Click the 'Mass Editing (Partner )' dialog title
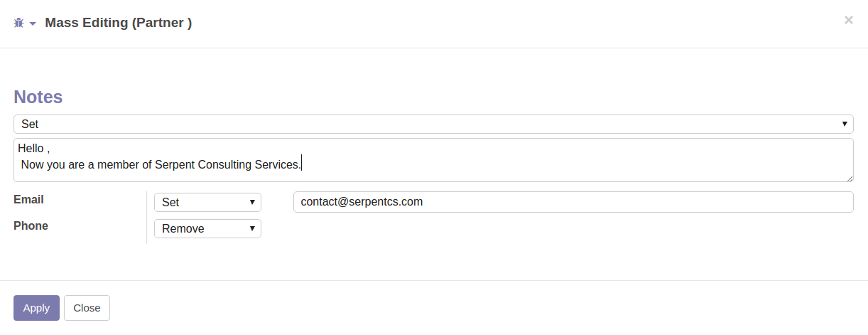The width and height of the screenshot is (868, 335). [x=119, y=23]
